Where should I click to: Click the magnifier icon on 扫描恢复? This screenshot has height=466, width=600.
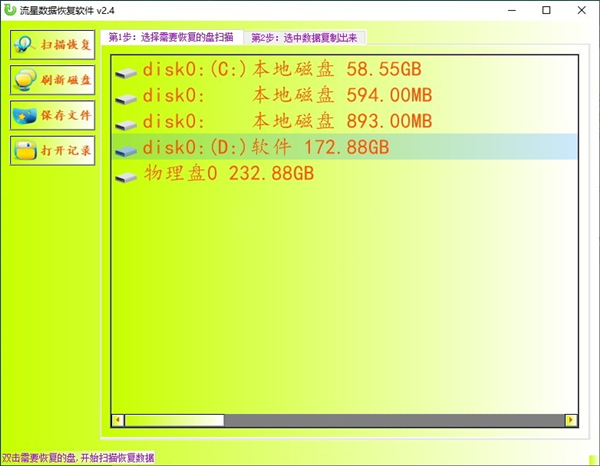pyautogui.click(x=24, y=45)
